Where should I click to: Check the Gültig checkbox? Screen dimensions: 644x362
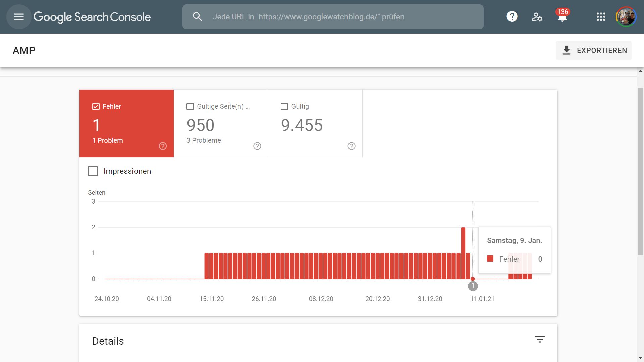284,107
